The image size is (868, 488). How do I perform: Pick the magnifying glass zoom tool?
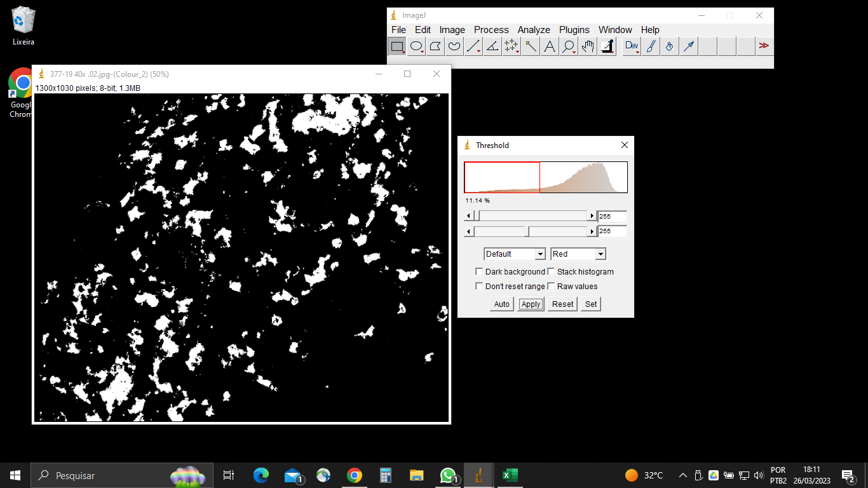coord(568,46)
